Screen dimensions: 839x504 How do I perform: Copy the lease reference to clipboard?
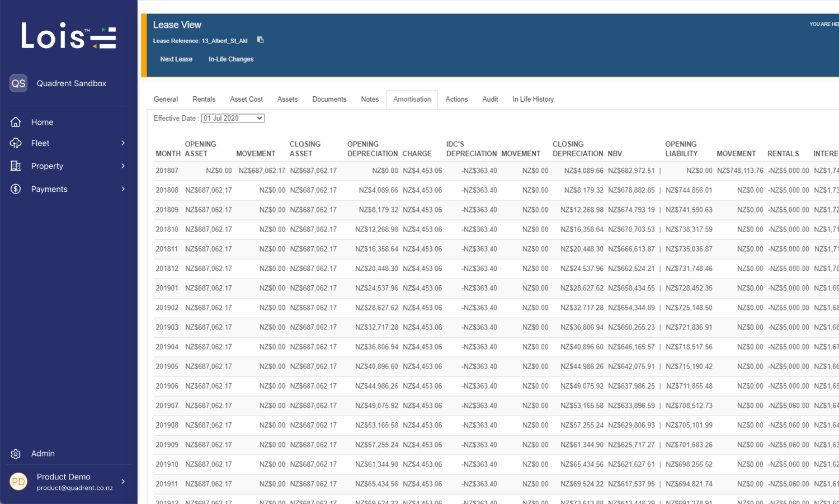click(260, 40)
